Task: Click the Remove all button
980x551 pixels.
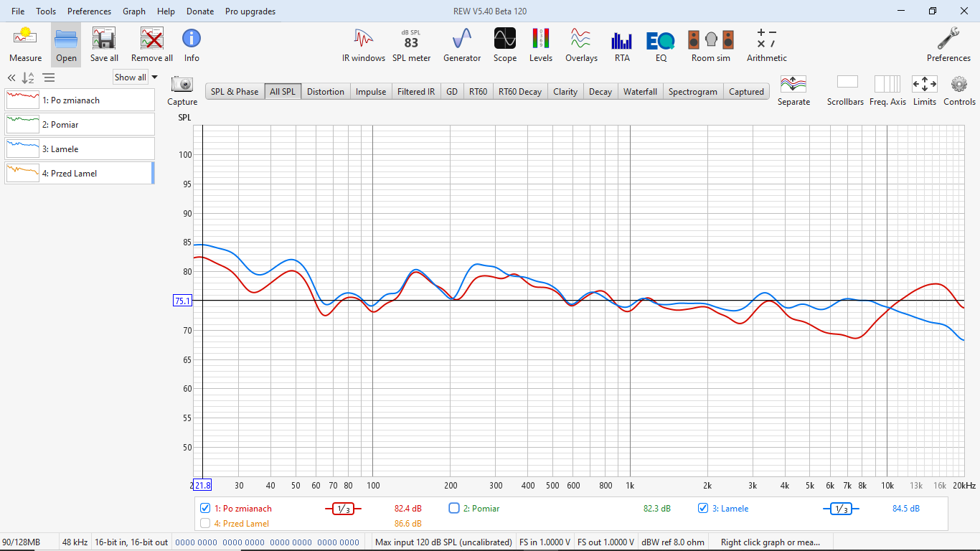Action: click(152, 44)
